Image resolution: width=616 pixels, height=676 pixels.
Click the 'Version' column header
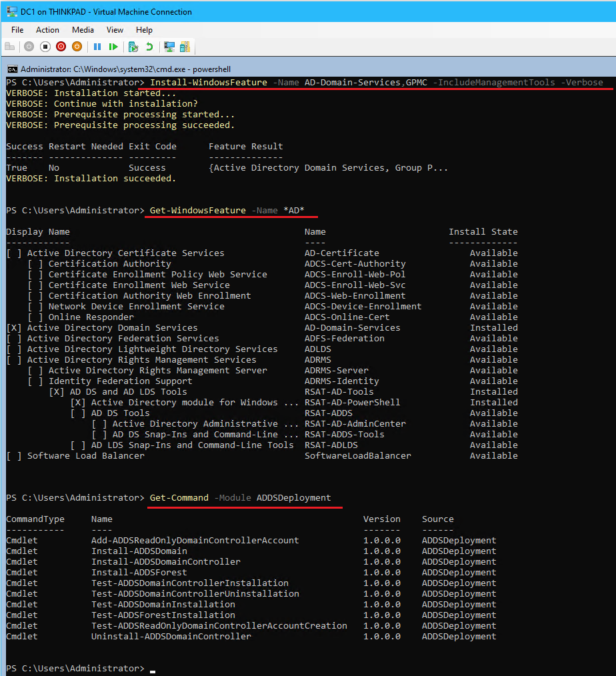coord(382,519)
